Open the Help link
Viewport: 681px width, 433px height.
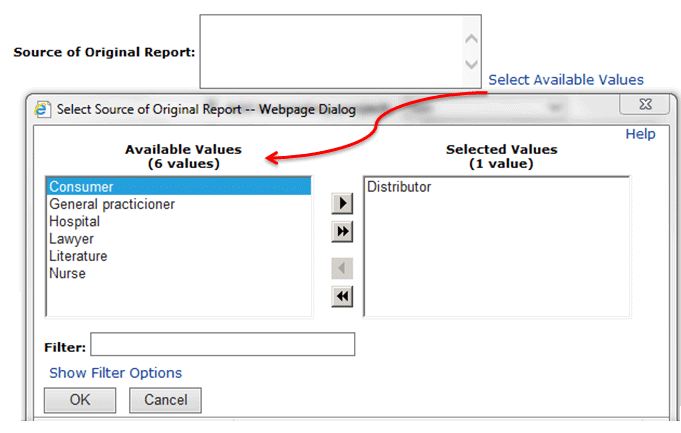[x=640, y=134]
